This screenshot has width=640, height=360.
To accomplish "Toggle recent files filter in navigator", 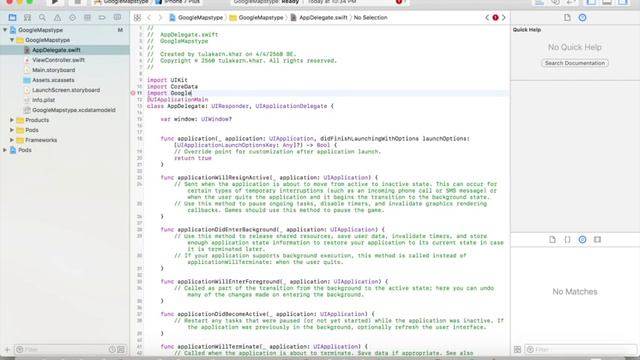I will pos(112,350).
